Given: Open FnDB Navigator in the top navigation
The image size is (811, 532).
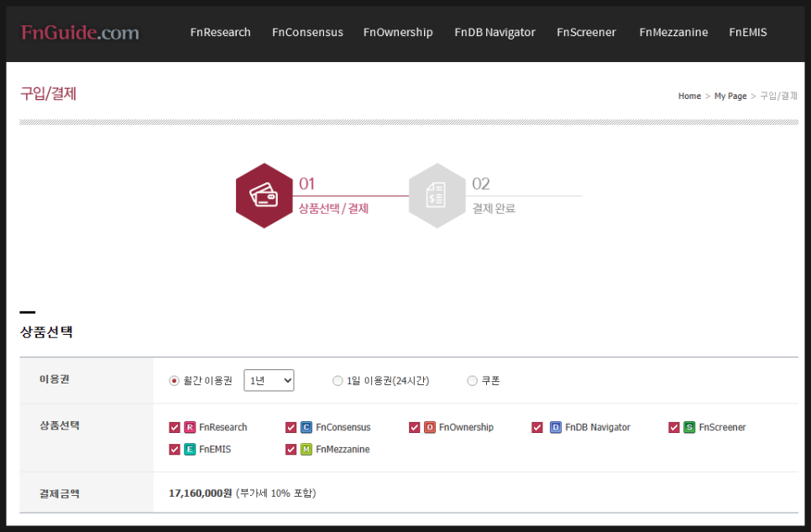Looking at the screenshot, I should [495, 32].
